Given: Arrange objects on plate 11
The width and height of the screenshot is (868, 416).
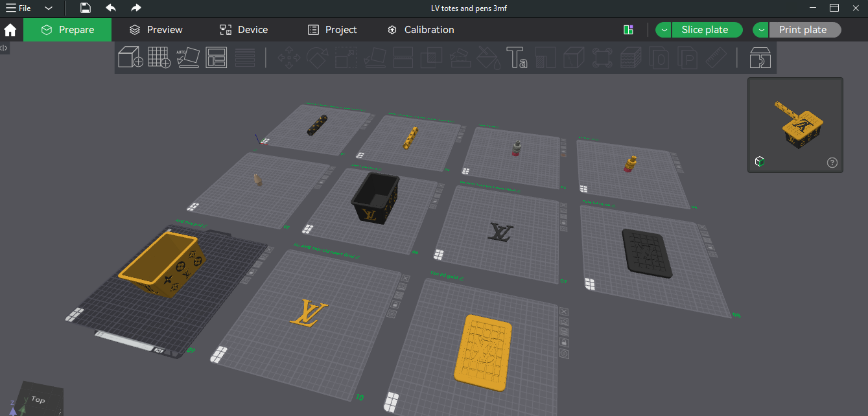Looking at the screenshot, I should click(x=564, y=332).
